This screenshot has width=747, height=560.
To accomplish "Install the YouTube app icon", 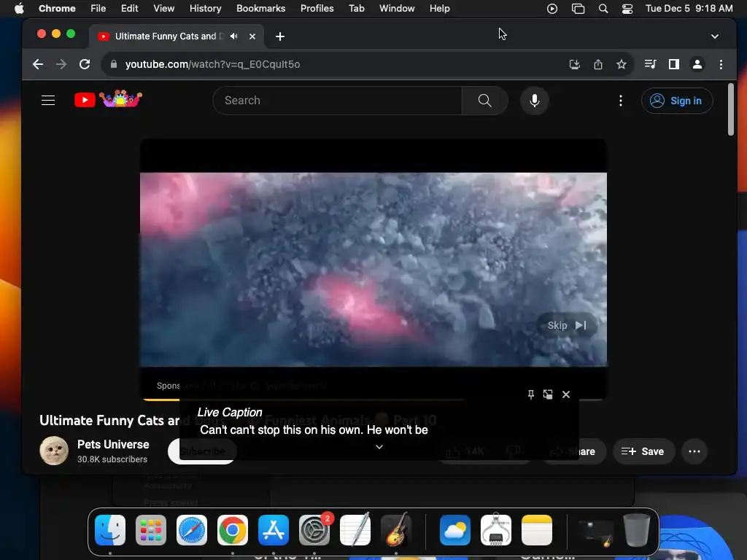I will 575,64.
